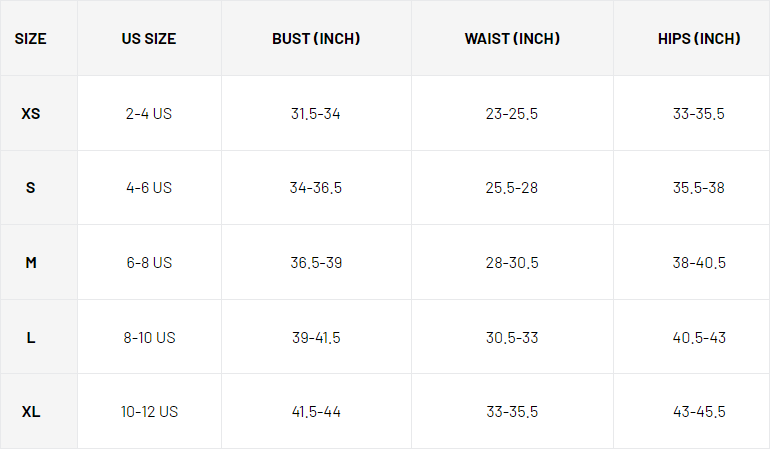Select the M size row label

click(31, 263)
